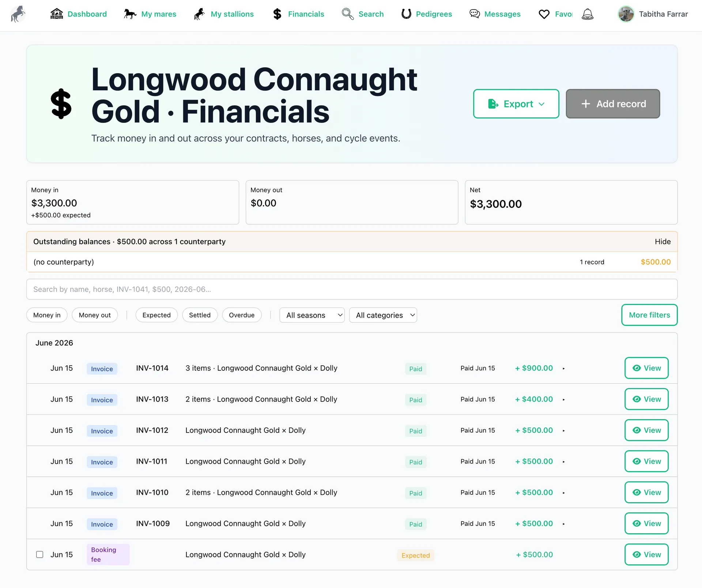Image resolution: width=702 pixels, height=588 pixels.
Task: Click the My stallions rearing horse icon
Action: pos(200,14)
